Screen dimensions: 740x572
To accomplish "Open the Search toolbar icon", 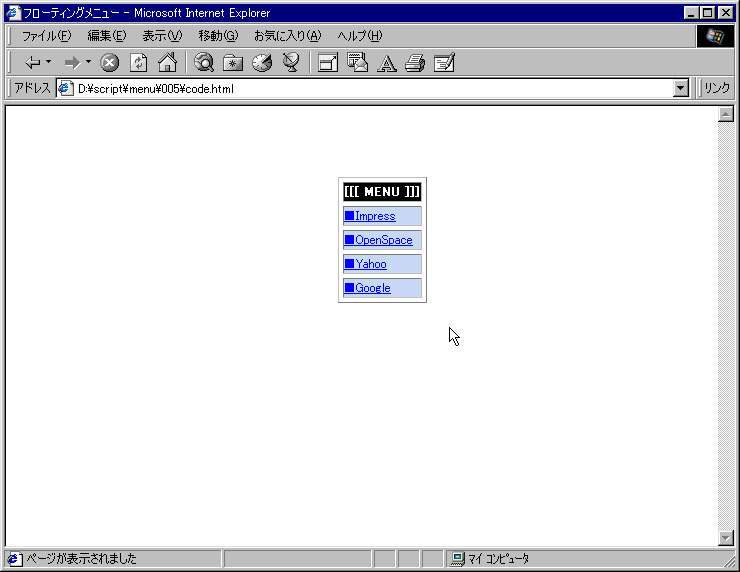I will 204,62.
